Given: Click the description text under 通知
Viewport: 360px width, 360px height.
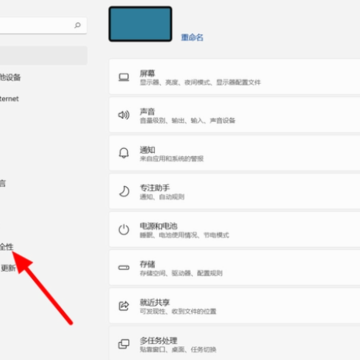Looking at the screenshot, I should [172, 159].
